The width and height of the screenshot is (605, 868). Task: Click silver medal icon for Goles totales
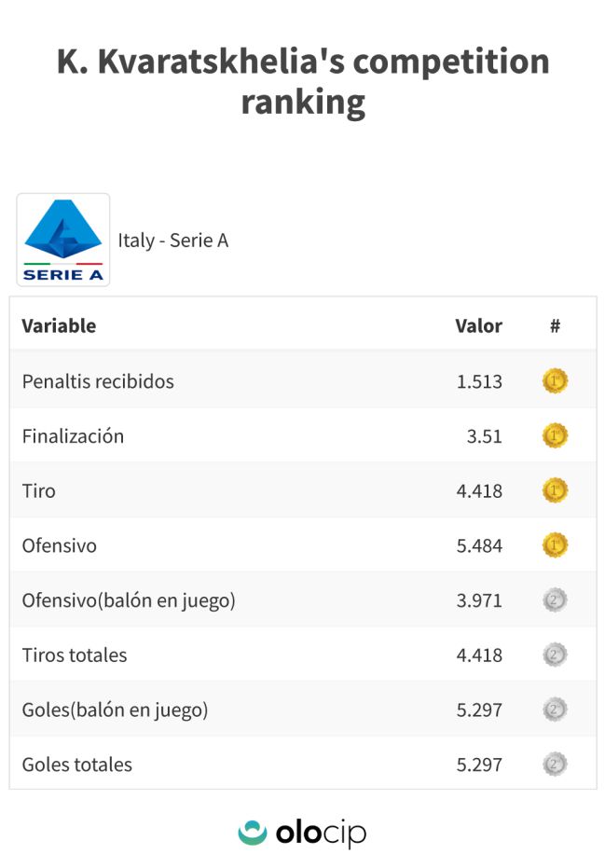pyautogui.click(x=556, y=765)
